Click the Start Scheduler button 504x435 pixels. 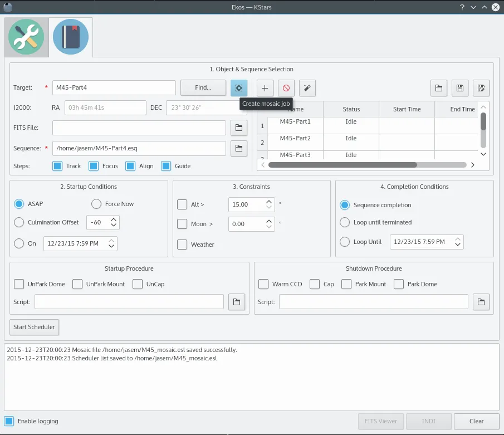pos(35,327)
